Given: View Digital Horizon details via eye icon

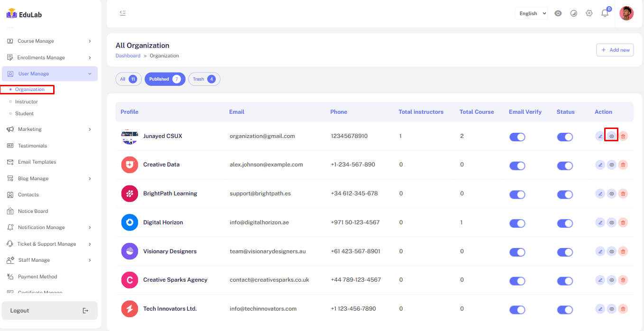Looking at the screenshot, I should [x=612, y=222].
